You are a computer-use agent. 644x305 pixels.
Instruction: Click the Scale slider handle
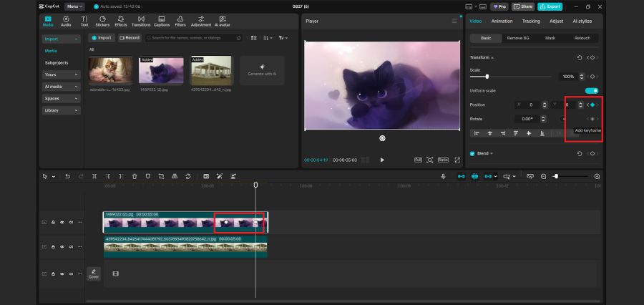(487, 76)
